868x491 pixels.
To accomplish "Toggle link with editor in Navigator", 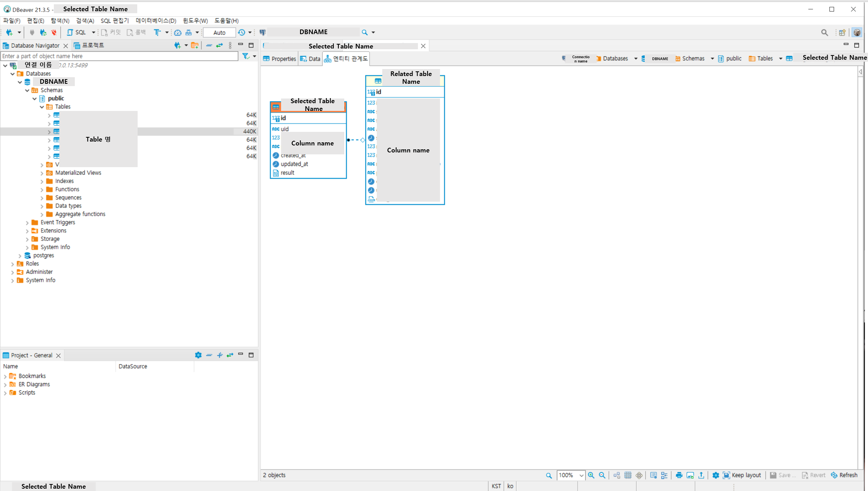I will [x=219, y=45].
